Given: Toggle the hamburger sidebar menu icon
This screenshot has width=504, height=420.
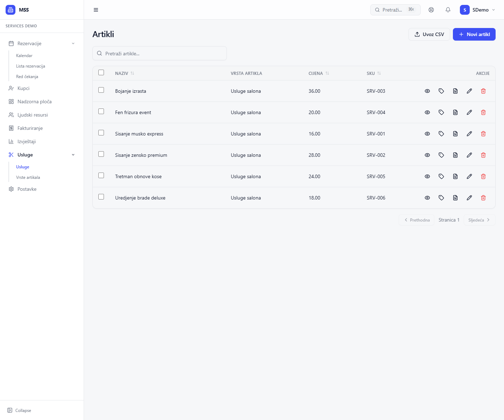Looking at the screenshot, I should click(96, 10).
